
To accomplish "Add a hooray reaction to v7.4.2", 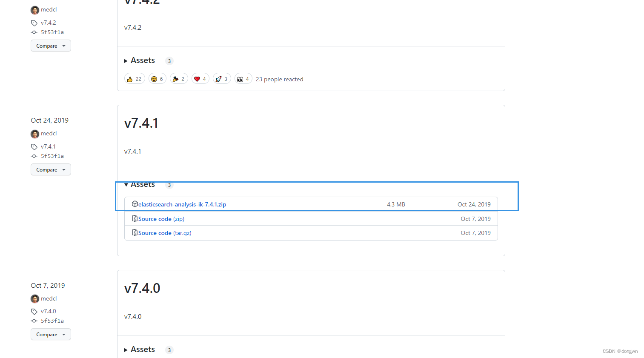I will [x=179, y=78].
